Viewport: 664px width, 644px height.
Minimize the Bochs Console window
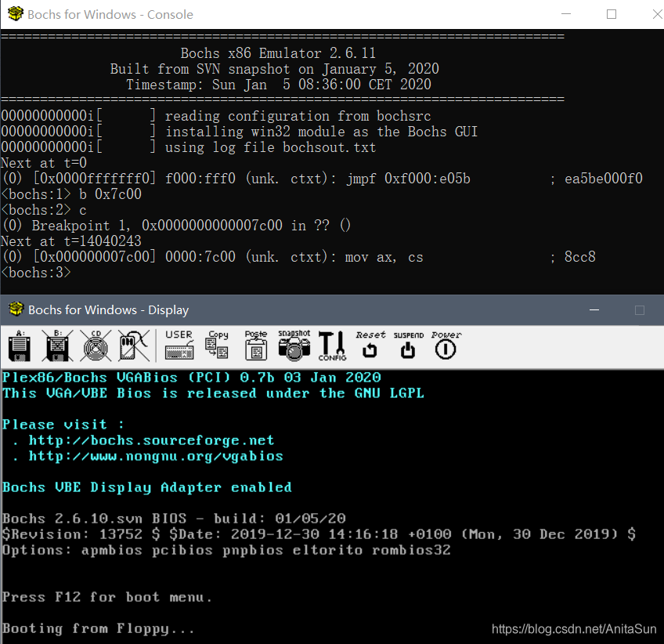pyautogui.click(x=566, y=14)
